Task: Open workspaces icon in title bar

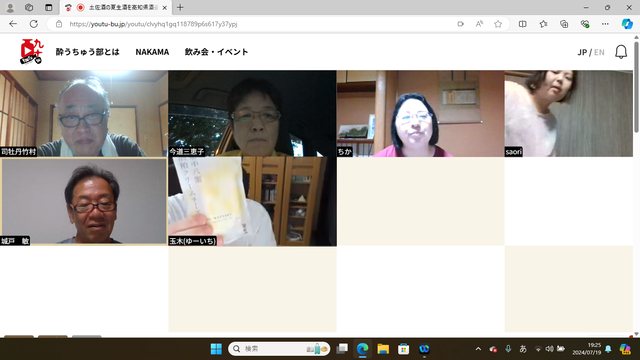Action: point(29,7)
